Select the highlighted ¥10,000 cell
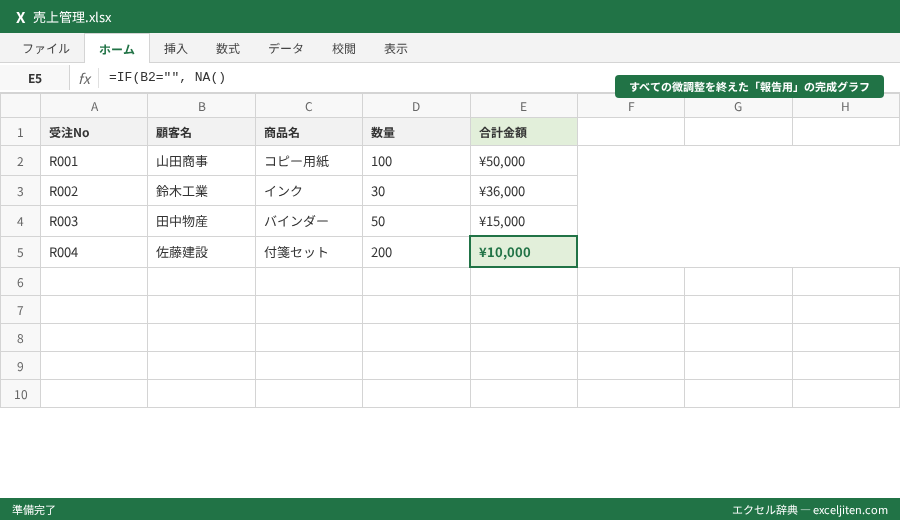The width and height of the screenshot is (900, 520). point(523,252)
